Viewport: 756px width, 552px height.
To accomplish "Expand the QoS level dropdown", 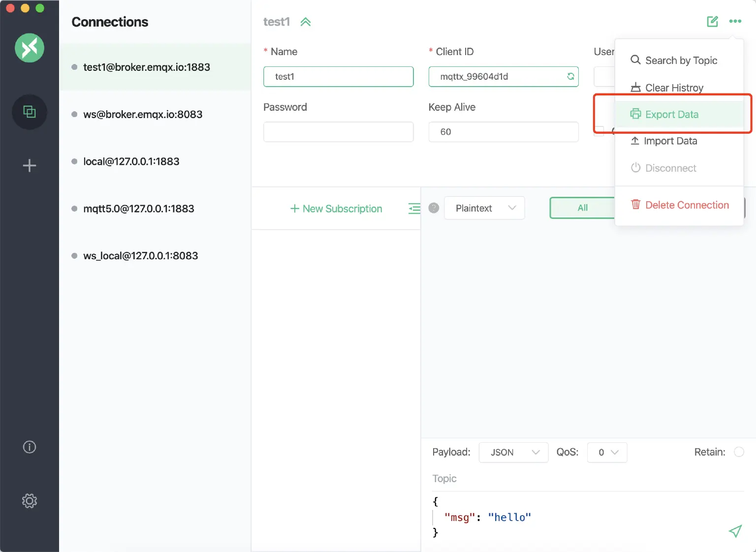I will 607,452.
